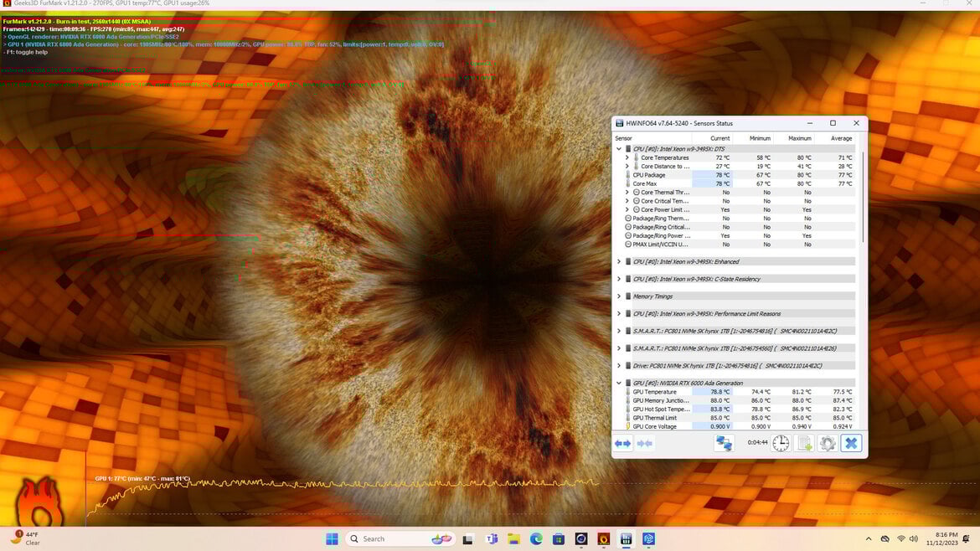Click the volume speaker tray icon
Image resolution: width=980 pixels, height=551 pixels.
tap(914, 538)
